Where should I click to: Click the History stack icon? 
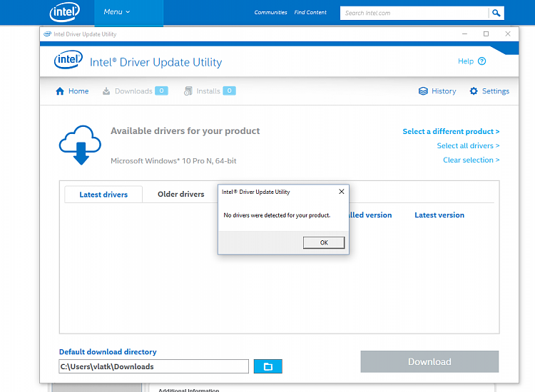point(423,91)
